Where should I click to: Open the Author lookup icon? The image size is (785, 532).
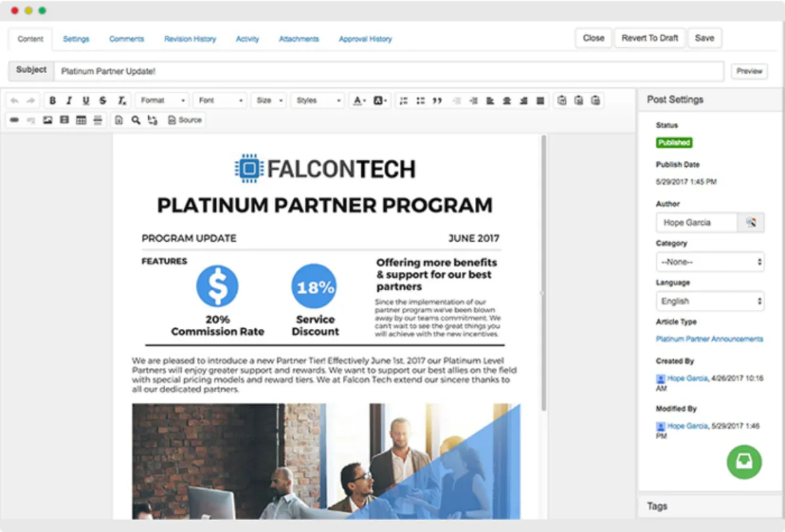751,222
